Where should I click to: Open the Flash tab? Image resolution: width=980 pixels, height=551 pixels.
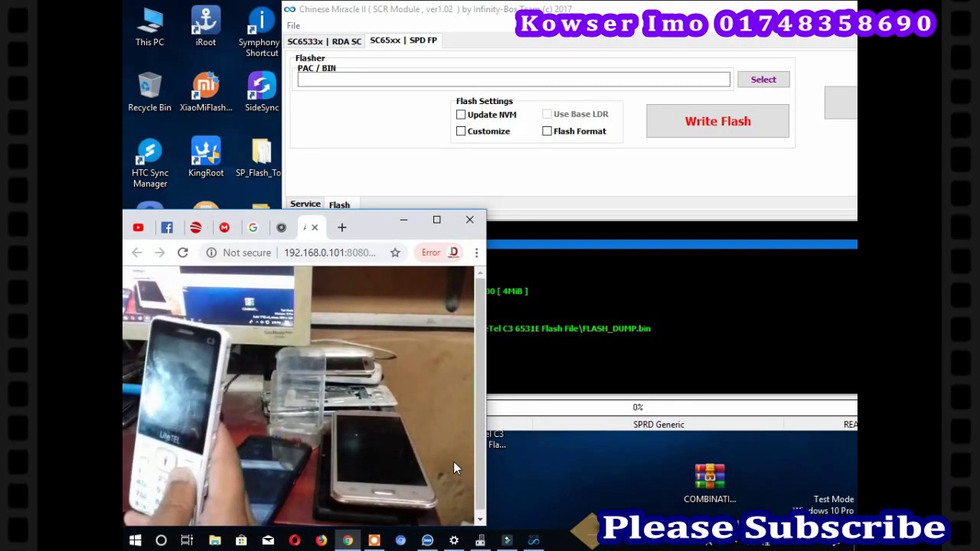(x=339, y=205)
